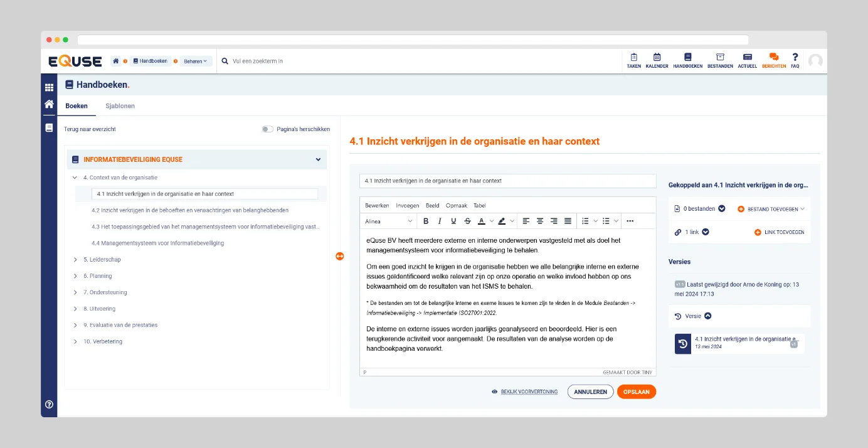This screenshot has height=448, width=868.
Task: Switch to the Sjablonen tab
Action: (120, 106)
